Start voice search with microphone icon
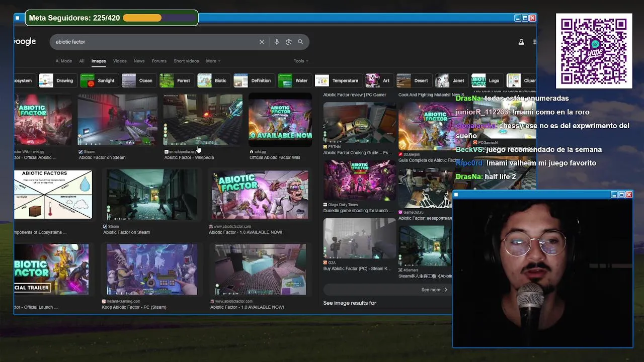Image resolution: width=644 pixels, height=362 pixels. pyautogui.click(x=276, y=42)
